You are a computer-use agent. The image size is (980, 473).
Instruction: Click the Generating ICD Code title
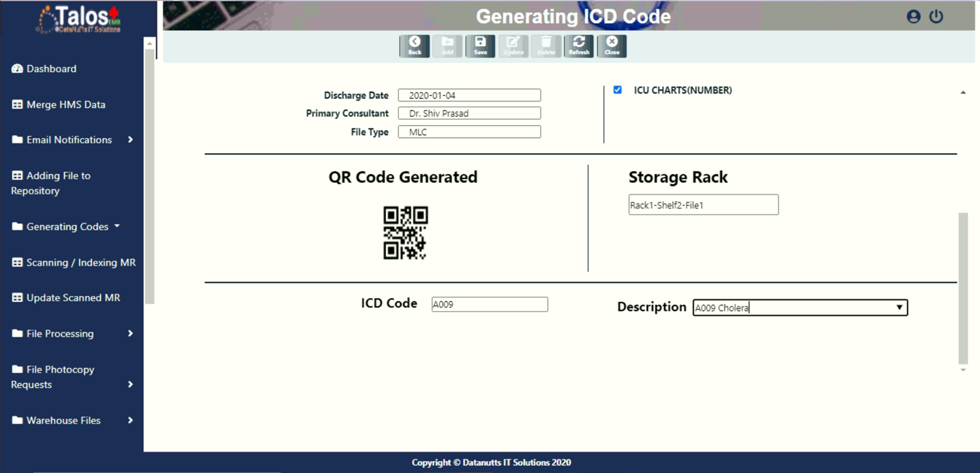(x=573, y=17)
